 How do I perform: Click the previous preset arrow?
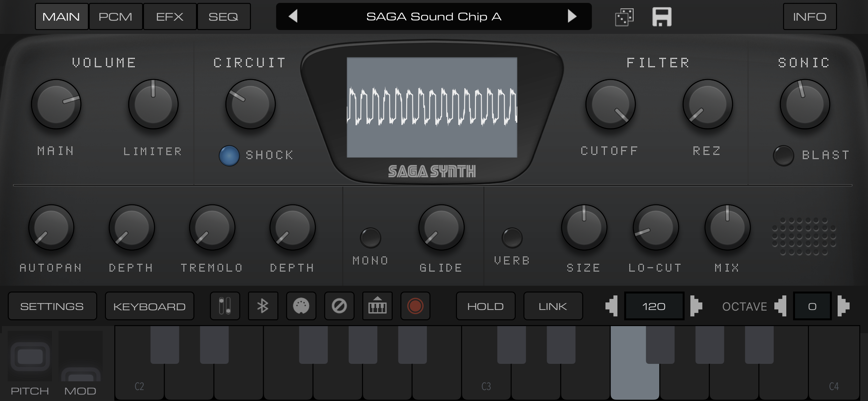[x=294, y=16]
